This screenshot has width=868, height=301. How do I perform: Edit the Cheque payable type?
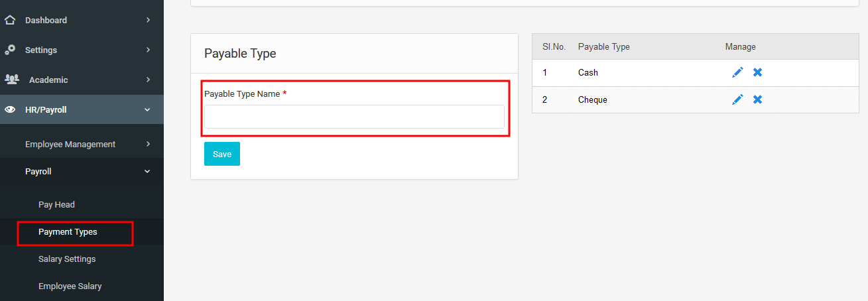point(737,99)
